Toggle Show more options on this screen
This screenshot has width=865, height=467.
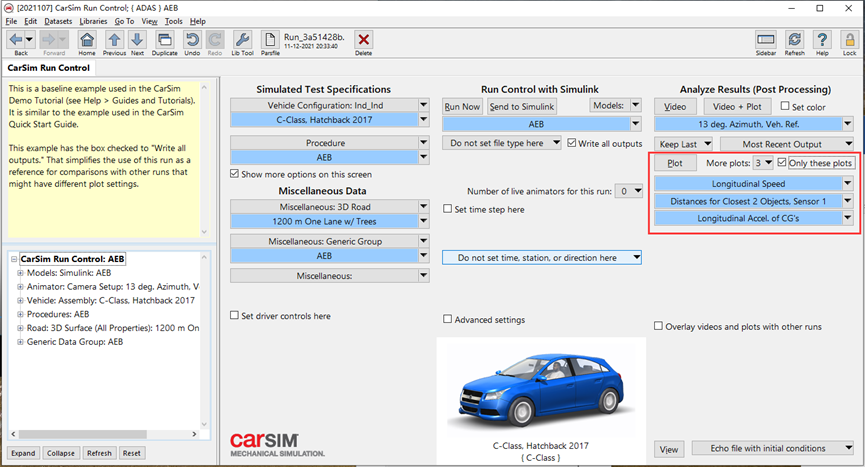234,174
